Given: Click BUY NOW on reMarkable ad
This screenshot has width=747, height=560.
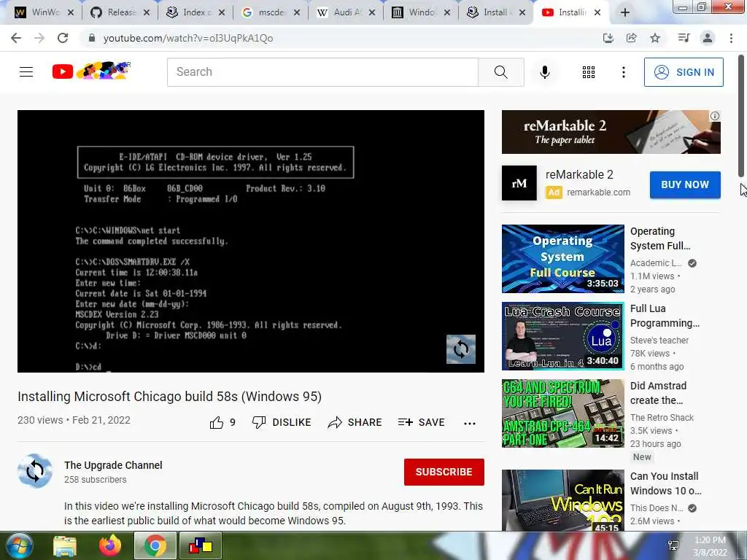Looking at the screenshot, I should point(685,184).
